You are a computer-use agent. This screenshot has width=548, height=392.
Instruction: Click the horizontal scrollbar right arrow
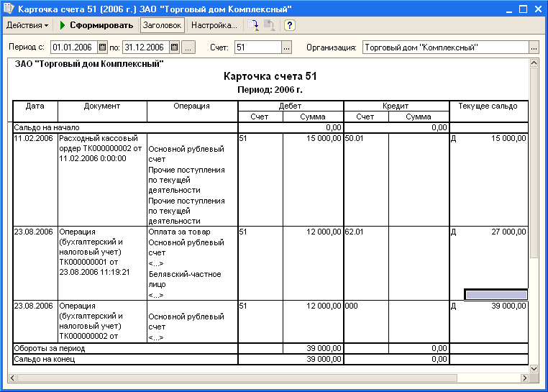point(524,378)
